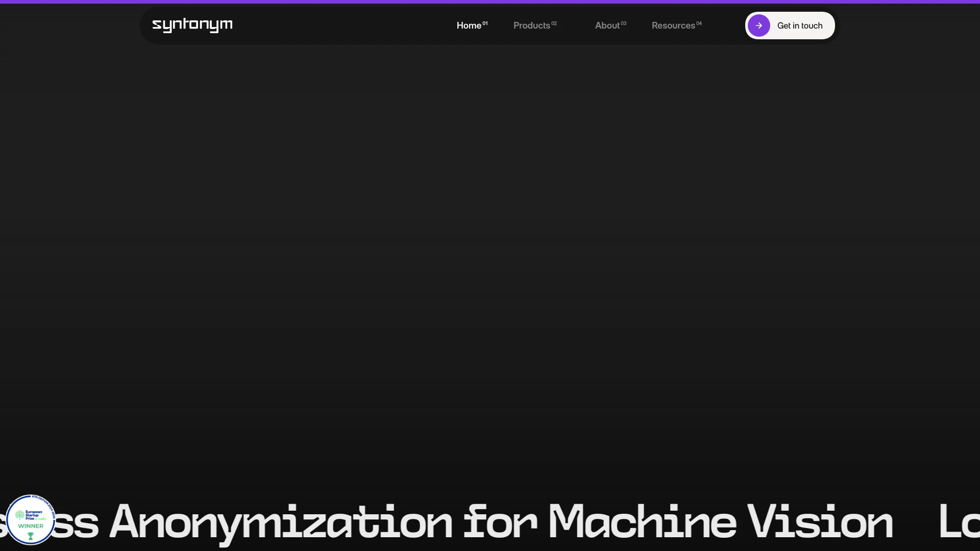Screen dimensions: 980x551
Task: Click the 02 superscript beside Products
Action: pos(554,23)
